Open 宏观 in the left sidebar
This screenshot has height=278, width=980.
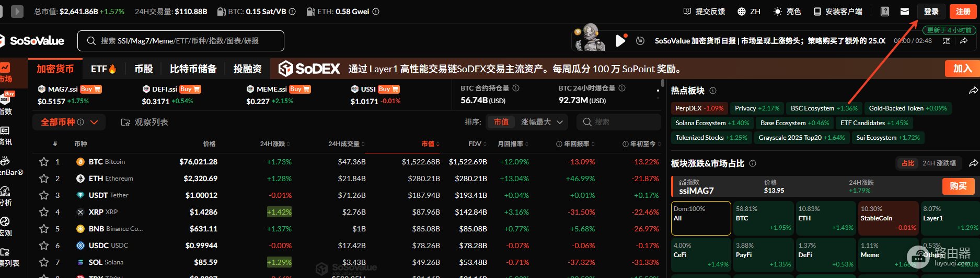[x=6, y=227]
